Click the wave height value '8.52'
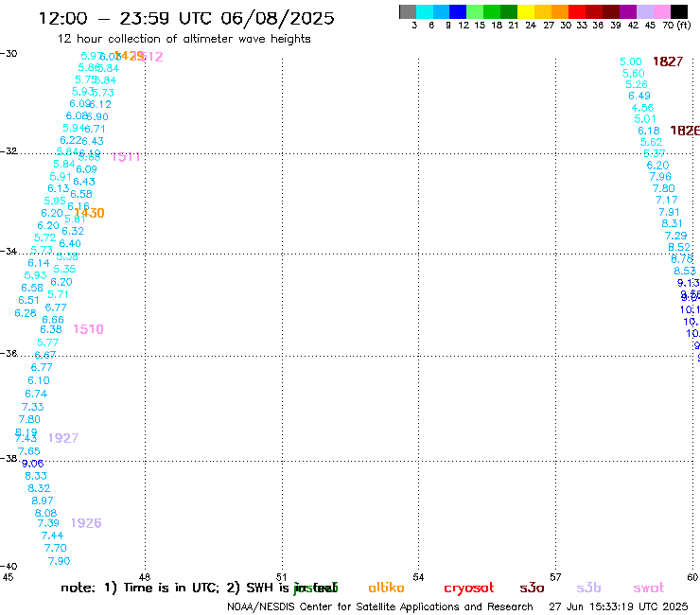 679,247
